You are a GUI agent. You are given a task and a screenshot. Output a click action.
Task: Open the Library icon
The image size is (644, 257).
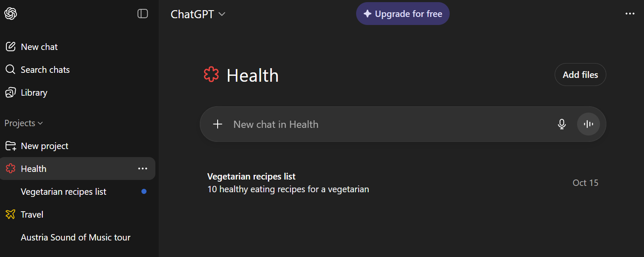pyautogui.click(x=11, y=92)
